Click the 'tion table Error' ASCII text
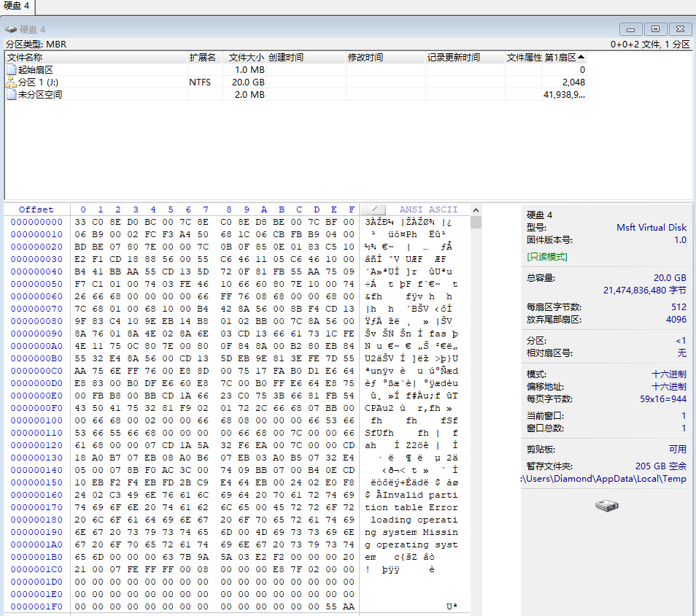Image resolution: width=696 pixels, height=616 pixels. click(411, 507)
